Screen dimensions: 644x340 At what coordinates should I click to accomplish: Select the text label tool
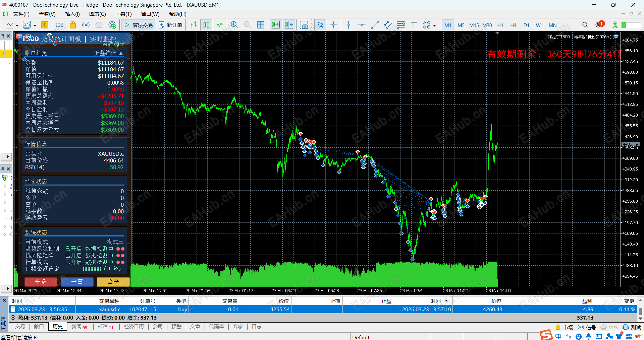pyautogui.click(x=414, y=25)
